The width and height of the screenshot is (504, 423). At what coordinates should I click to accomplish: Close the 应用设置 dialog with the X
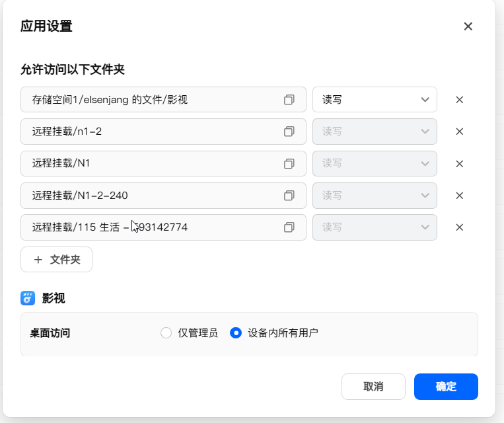click(x=468, y=26)
